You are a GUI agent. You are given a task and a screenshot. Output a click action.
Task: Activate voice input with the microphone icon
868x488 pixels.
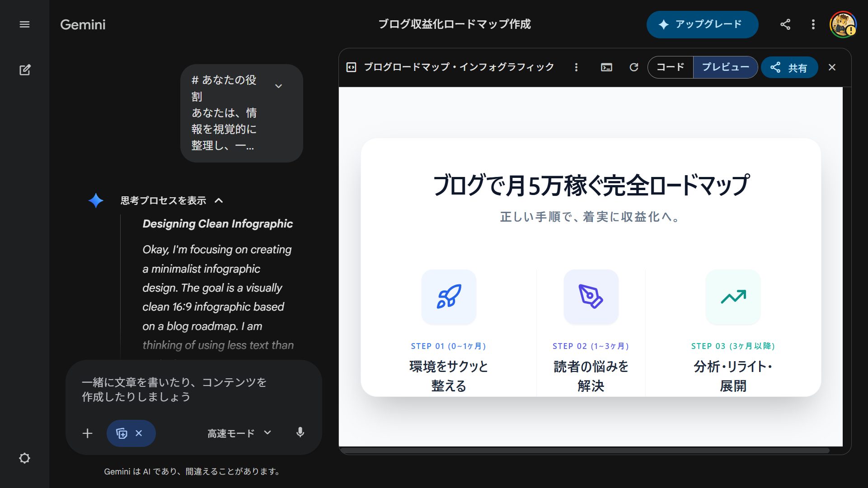pyautogui.click(x=300, y=433)
